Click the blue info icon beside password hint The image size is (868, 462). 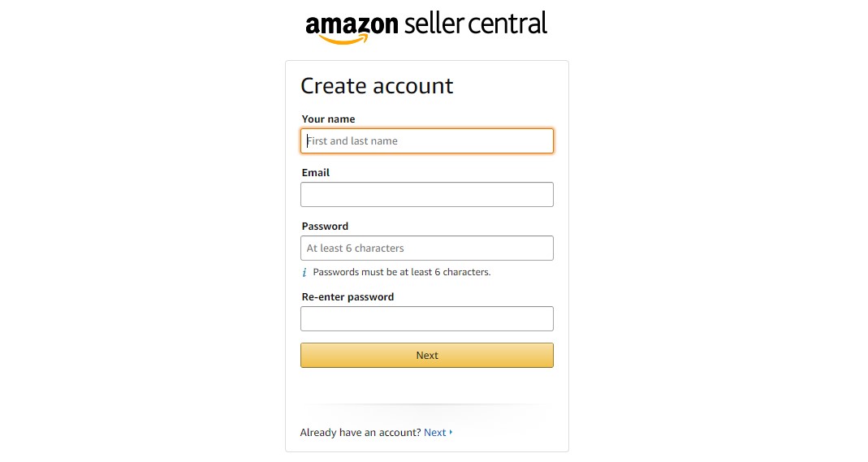(304, 272)
